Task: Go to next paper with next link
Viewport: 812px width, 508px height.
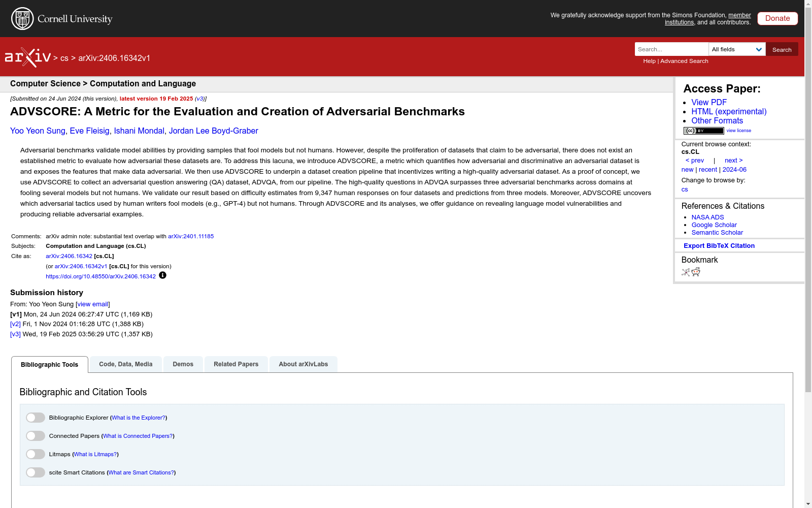Action: (734, 161)
